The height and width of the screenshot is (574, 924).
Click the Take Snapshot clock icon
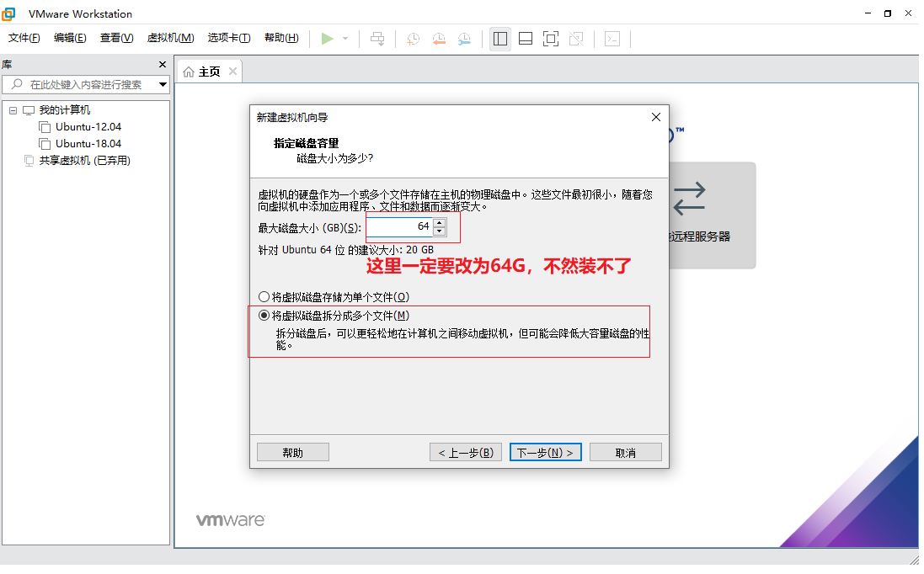pyautogui.click(x=413, y=39)
